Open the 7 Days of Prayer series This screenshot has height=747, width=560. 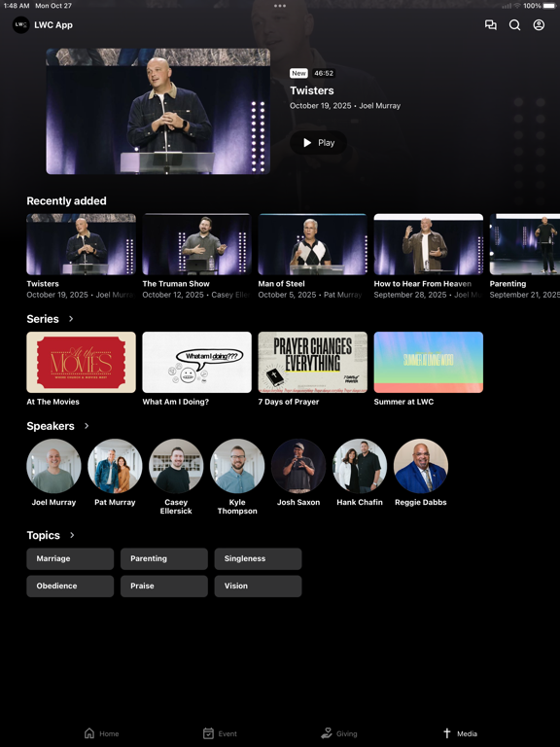pos(312,362)
